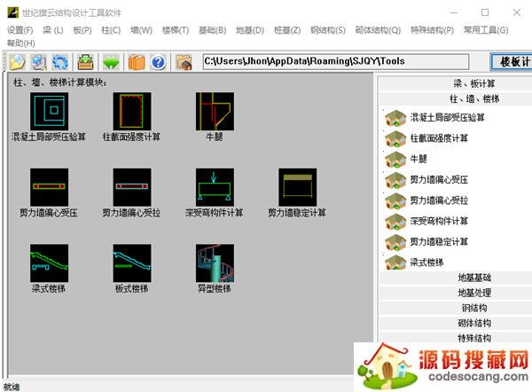The width and height of the screenshot is (532, 392).
Task: Select 剪力墙偏心受拉 text in sidebar list
Action: (x=439, y=200)
